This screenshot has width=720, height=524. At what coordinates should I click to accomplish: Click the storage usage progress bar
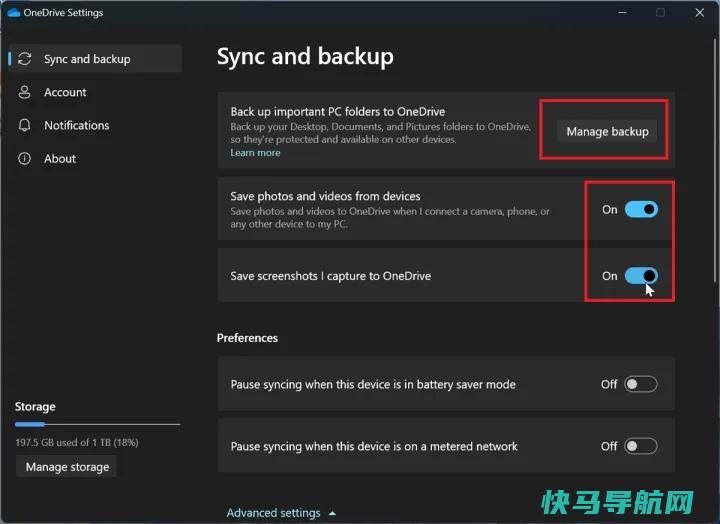(x=97, y=424)
